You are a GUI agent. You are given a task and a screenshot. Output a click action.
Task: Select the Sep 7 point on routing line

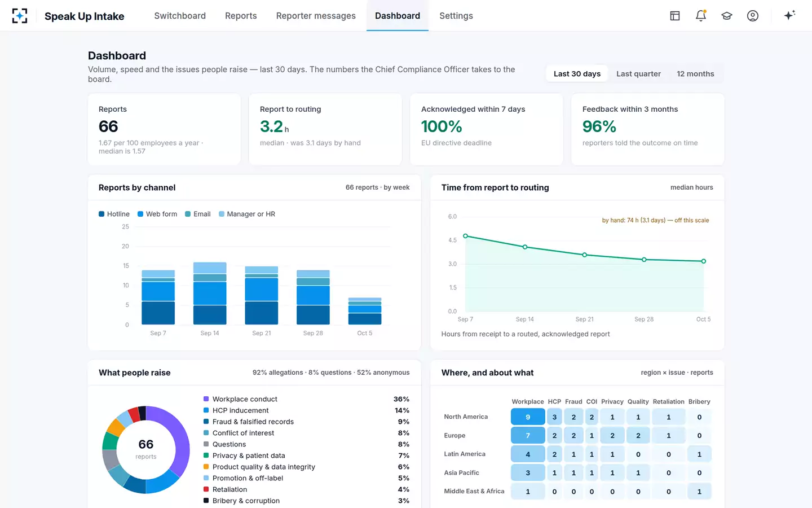pos(465,236)
